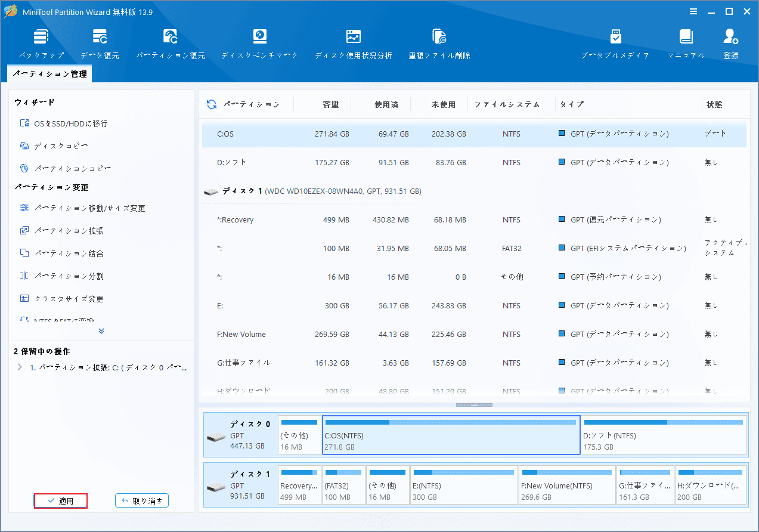Open the マニュアル
Viewport: 759px width, 532px height.
[x=686, y=44]
